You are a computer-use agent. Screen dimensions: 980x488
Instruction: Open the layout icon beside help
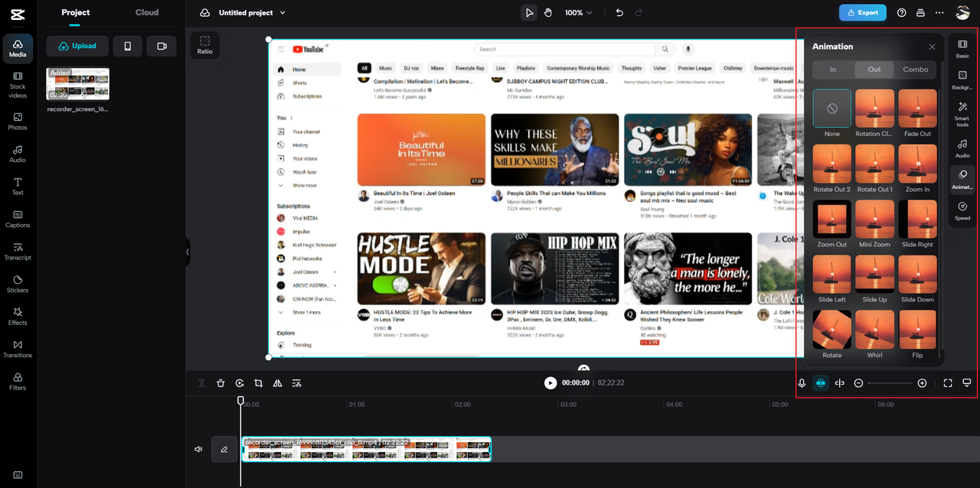click(x=920, y=12)
